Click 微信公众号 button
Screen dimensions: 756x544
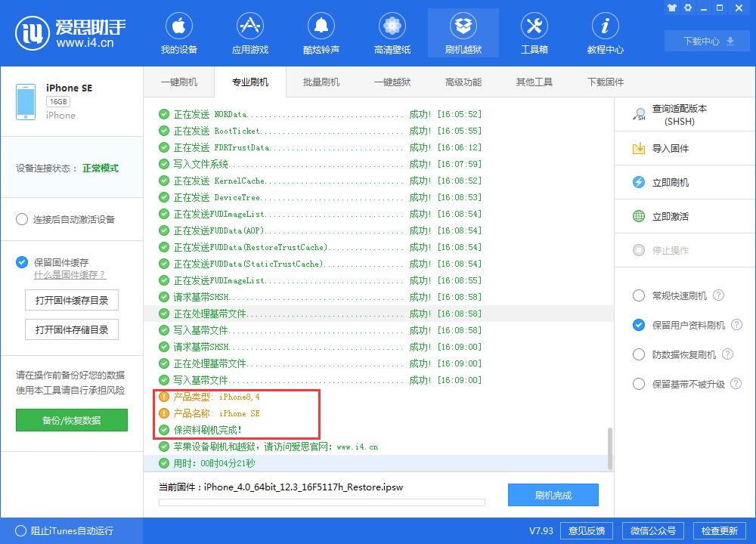(x=653, y=530)
